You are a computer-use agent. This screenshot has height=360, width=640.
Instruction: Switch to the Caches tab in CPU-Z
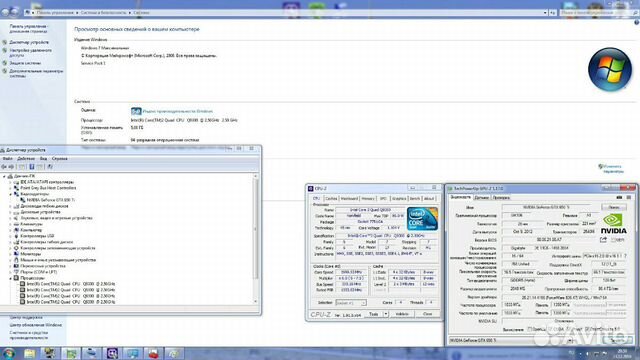click(331, 198)
